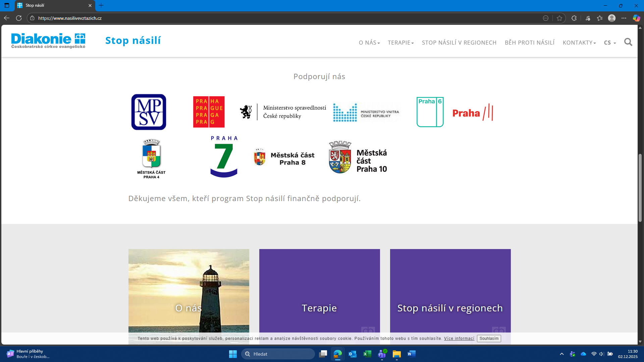Click the red Prague city logo
This screenshot has height=362, width=644.
tap(209, 112)
